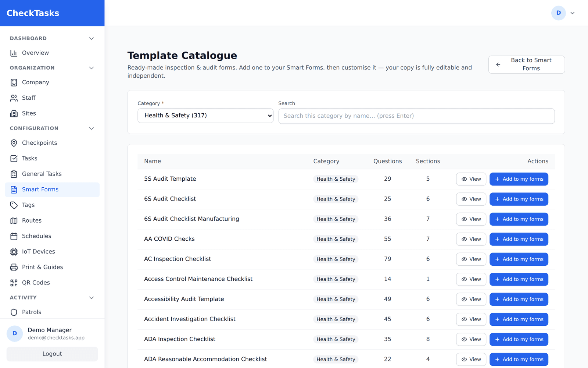Click the Accident Investigation Checklist name
The image size is (588, 368).
(190, 319)
